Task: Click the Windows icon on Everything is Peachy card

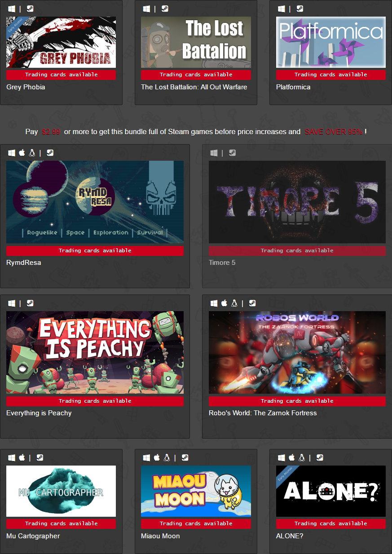Action: coord(12,303)
